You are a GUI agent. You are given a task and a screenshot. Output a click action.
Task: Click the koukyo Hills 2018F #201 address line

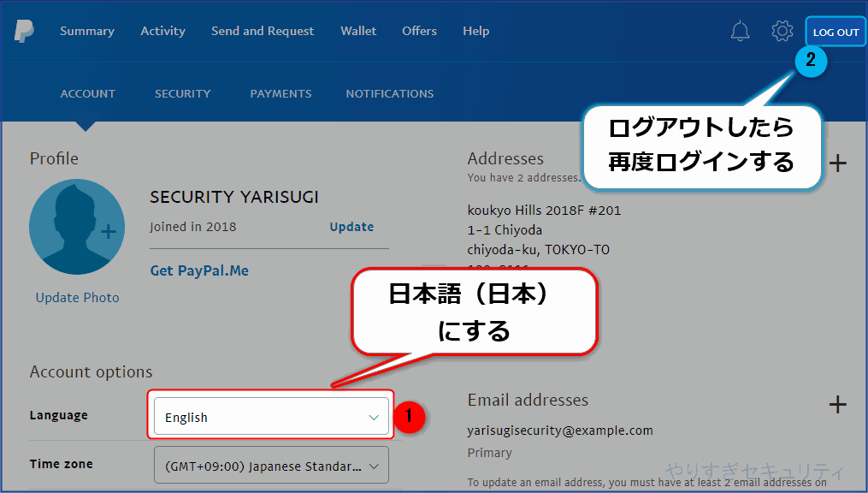point(544,211)
